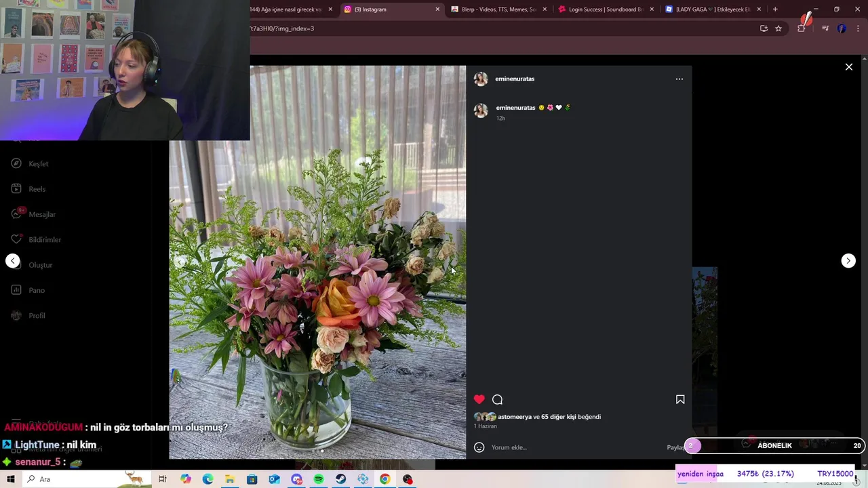Open Microsoft Store from the taskbar
Screen dimensions: 868x488
pos(252,479)
